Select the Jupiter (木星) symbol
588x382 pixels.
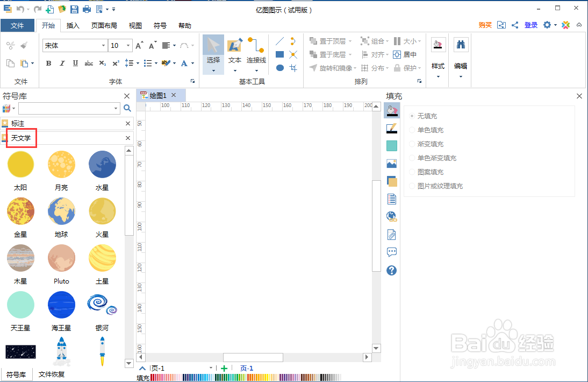[20, 258]
